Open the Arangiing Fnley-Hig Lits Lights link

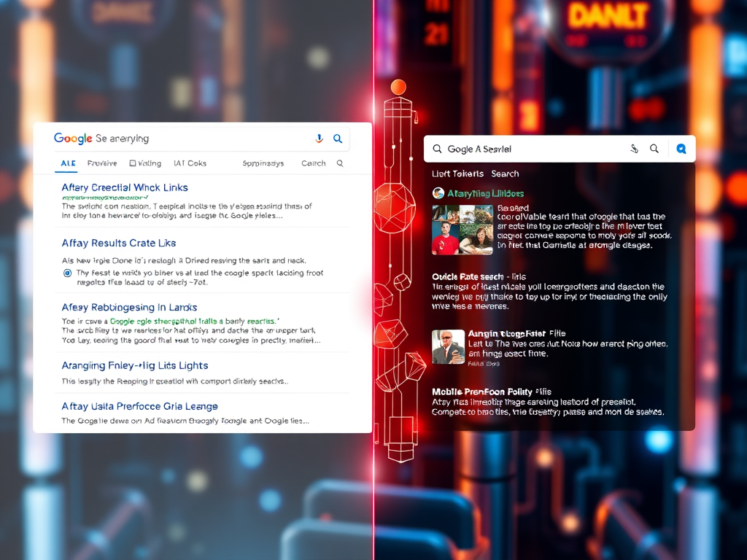[135, 365]
